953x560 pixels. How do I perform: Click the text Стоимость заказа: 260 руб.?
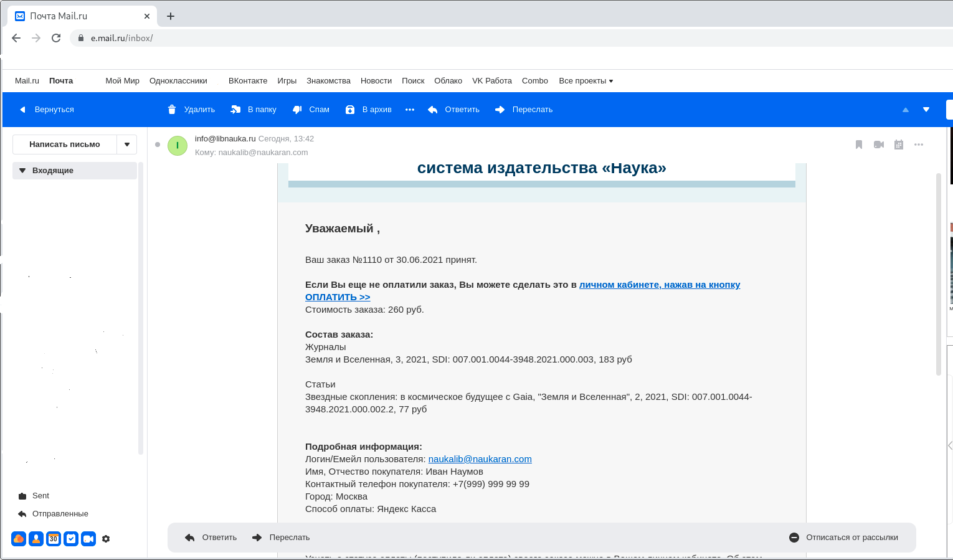364,310
